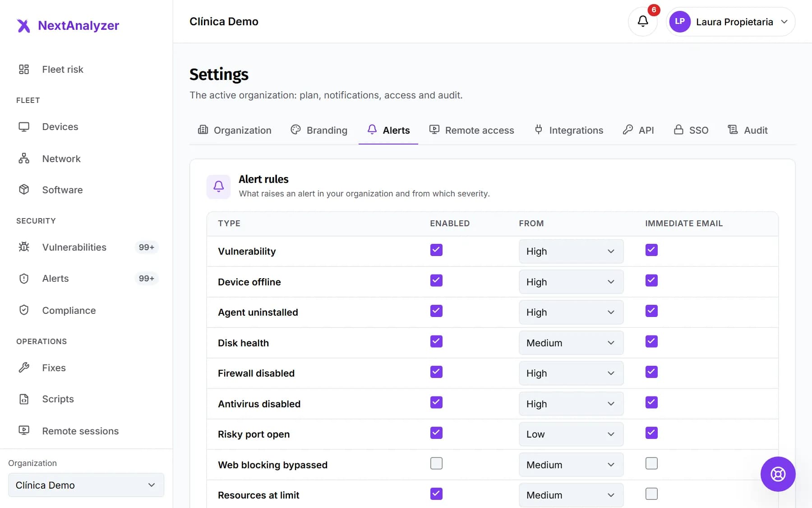Check Resources at limit immediate email
Screen dimensions: 812x508
[x=651, y=494]
